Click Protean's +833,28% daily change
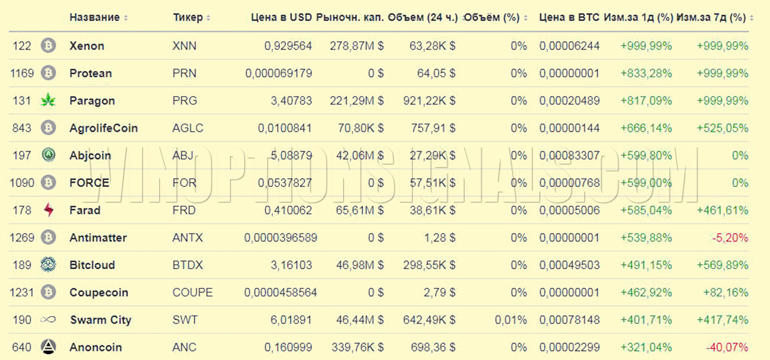 pos(646,74)
